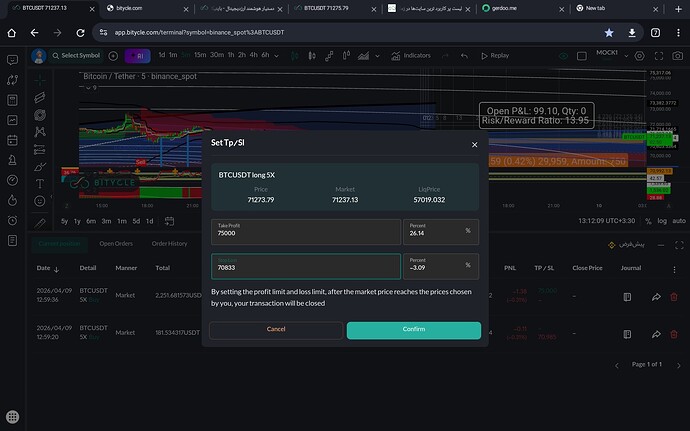Switch to Open Orders tab
690x431 pixels.
click(x=116, y=243)
